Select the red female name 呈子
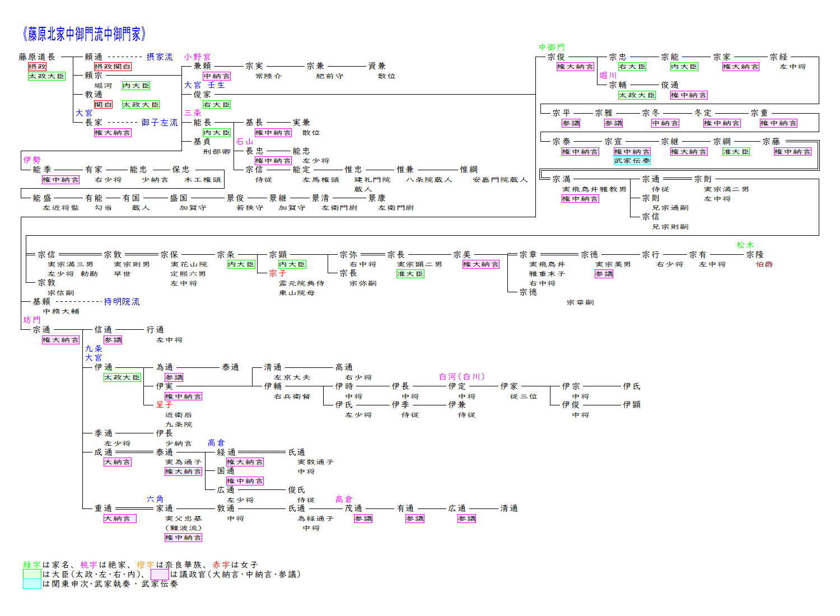The image size is (840, 616). (x=165, y=404)
